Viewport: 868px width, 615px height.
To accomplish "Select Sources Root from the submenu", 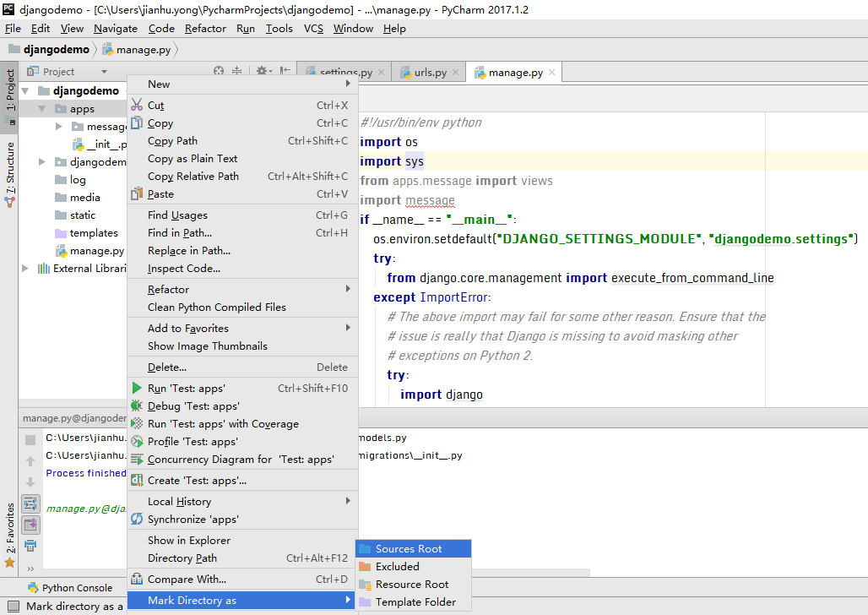I will tap(409, 549).
